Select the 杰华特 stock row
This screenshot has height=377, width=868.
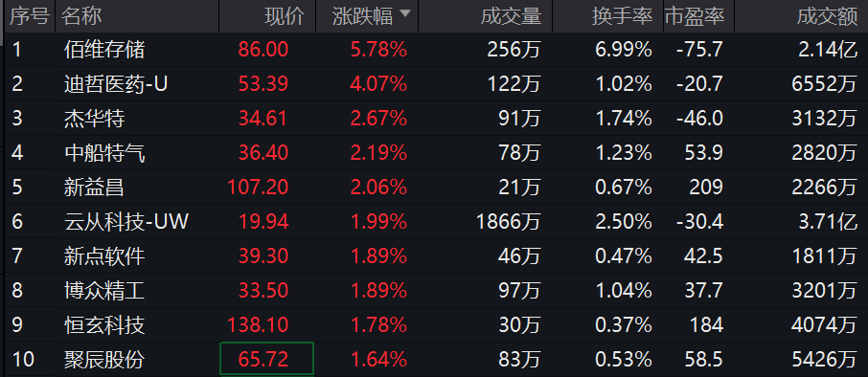(436, 119)
